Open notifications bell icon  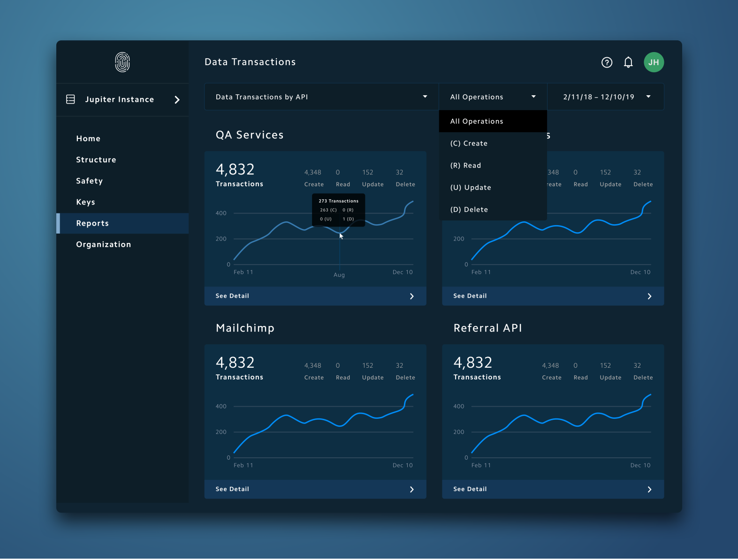[628, 62]
